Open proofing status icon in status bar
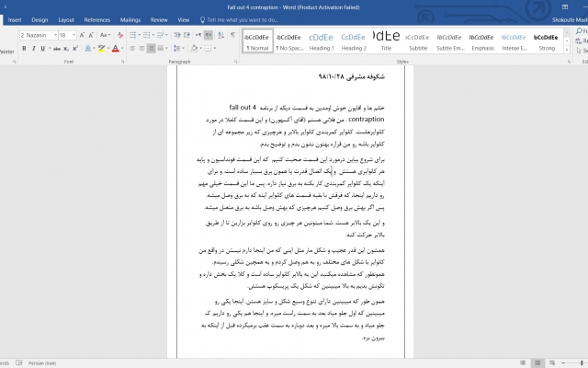The image size is (588, 368). pyautogui.click(x=18, y=362)
